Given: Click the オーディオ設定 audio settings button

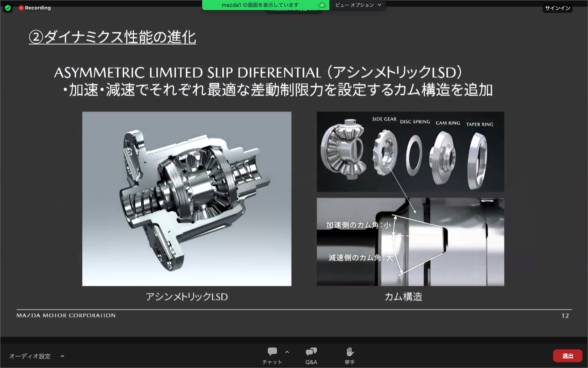Looking at the screenshot, I should click(x=30, y=356).
